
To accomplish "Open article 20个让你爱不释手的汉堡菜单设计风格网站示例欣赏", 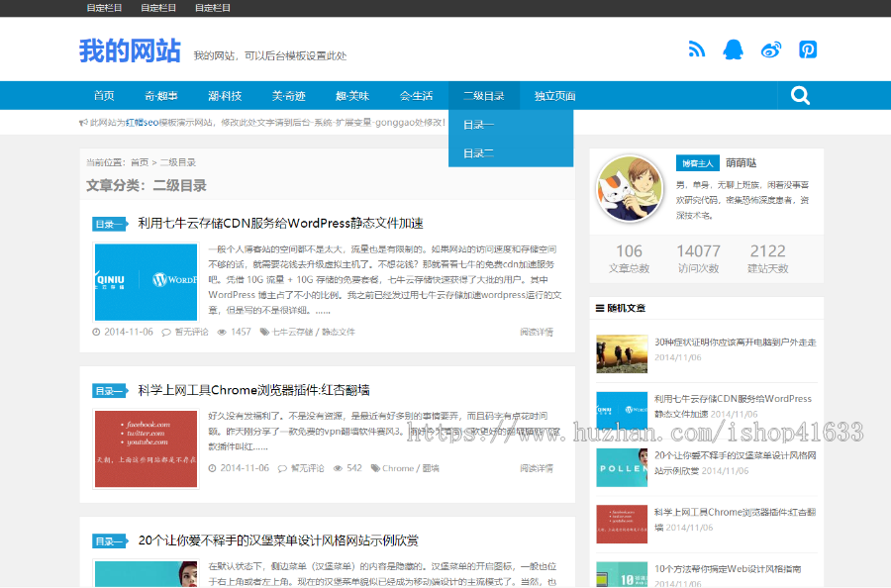I will (278, 540).
